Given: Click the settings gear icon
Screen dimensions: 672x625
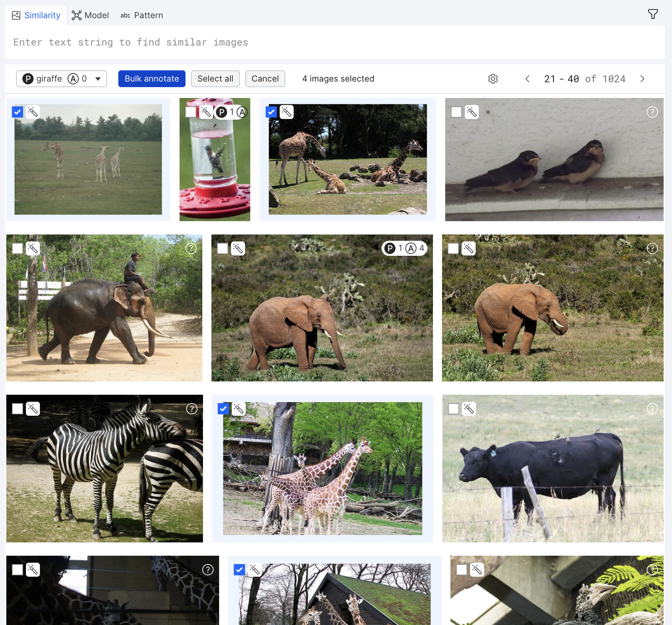Looking at the screenshot, I should pos(493,79).
